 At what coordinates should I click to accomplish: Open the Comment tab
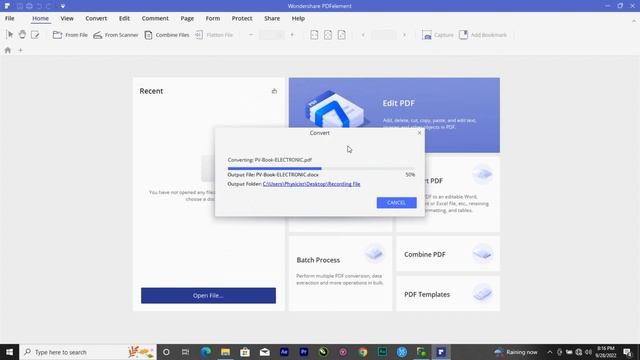click(155, 18)
